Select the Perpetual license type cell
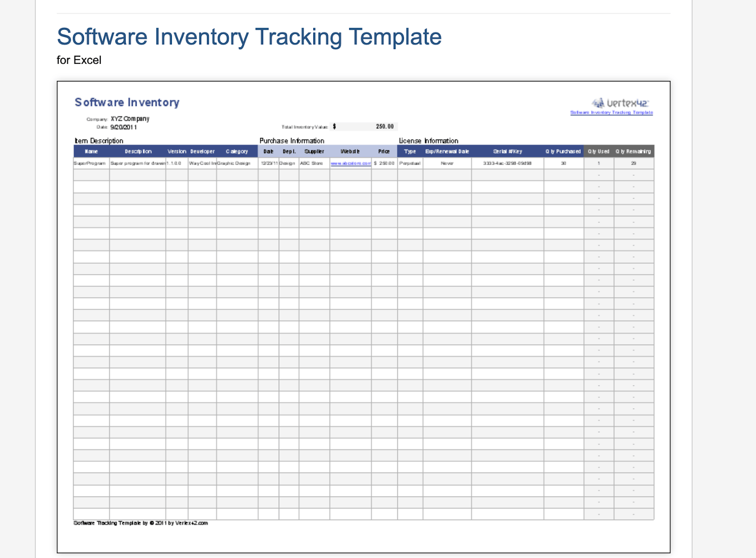Viewport: 756px width, 558px height. pos(410,163)
